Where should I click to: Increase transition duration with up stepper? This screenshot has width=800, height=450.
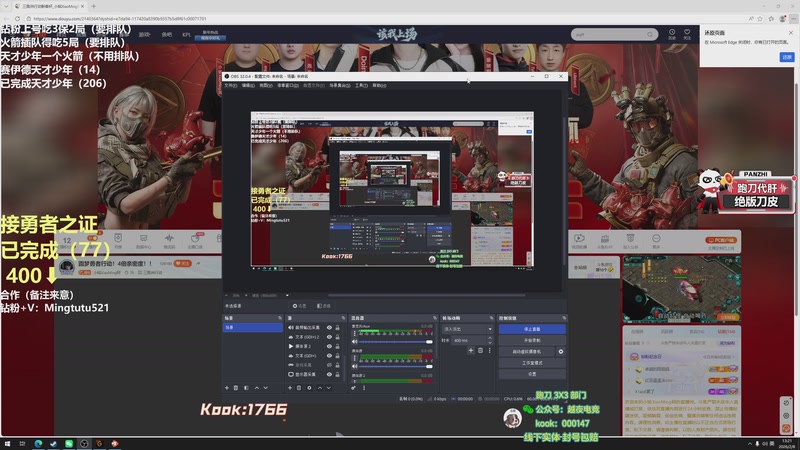[x=490, y=338]
